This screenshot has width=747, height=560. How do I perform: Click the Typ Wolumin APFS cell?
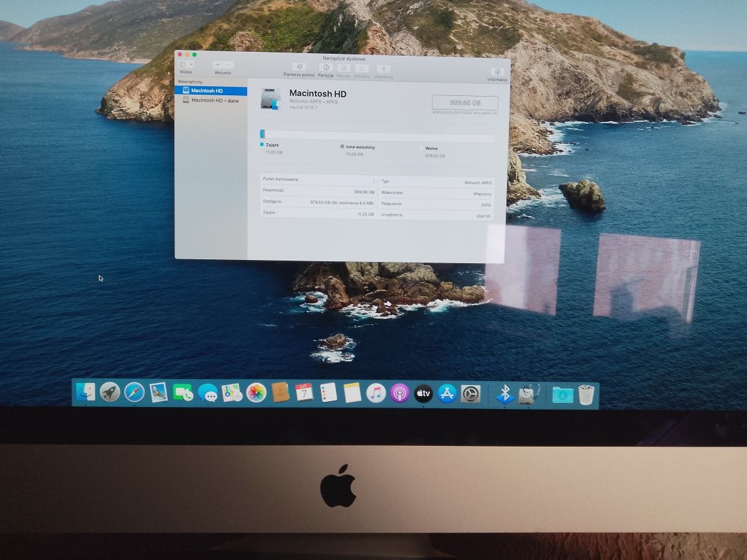coord(436,182)
